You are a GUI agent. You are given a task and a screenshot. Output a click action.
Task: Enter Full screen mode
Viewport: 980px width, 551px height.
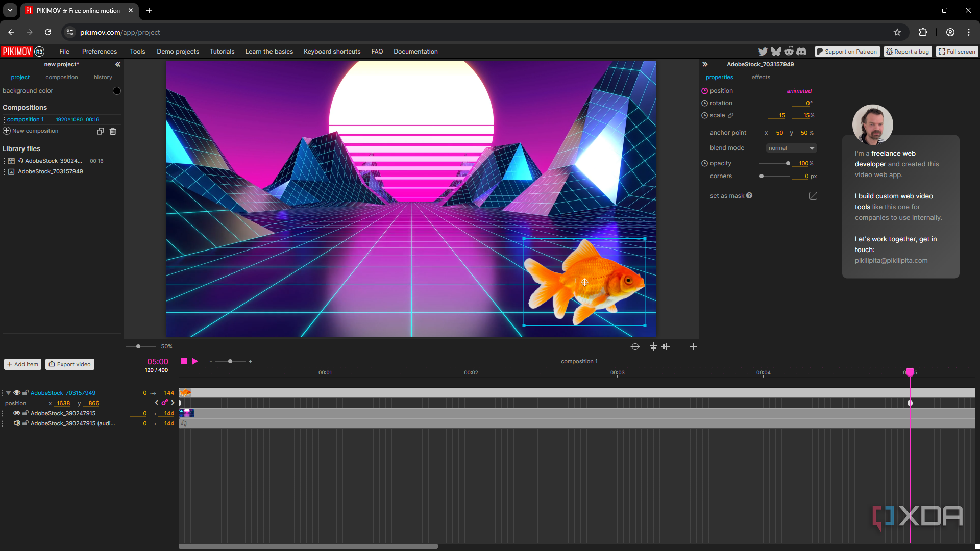(x=957, y=52)
